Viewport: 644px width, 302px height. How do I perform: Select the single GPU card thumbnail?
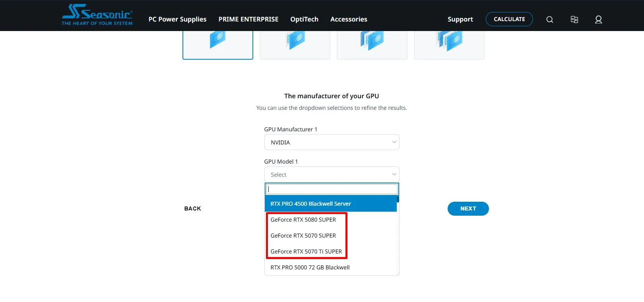(x=218, y=45)
